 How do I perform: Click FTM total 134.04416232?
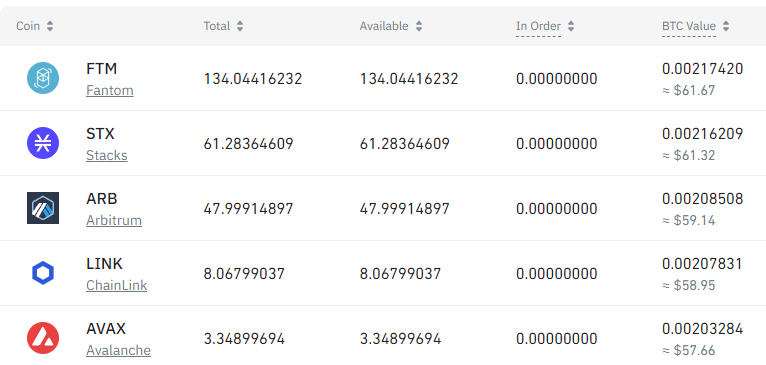coord(253,79)
